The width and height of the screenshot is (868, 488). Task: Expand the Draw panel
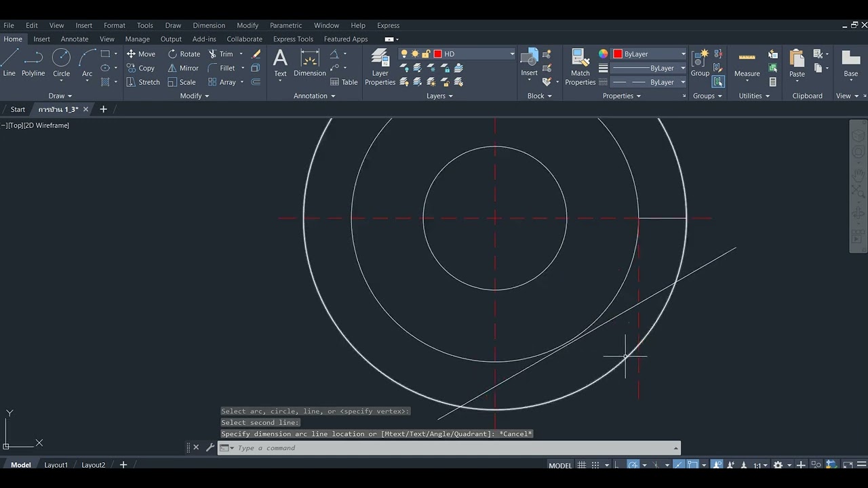tap(60, 96)
